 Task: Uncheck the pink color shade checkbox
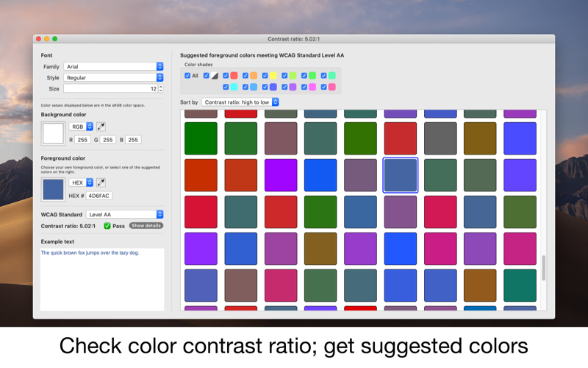[x=324, y=87]
